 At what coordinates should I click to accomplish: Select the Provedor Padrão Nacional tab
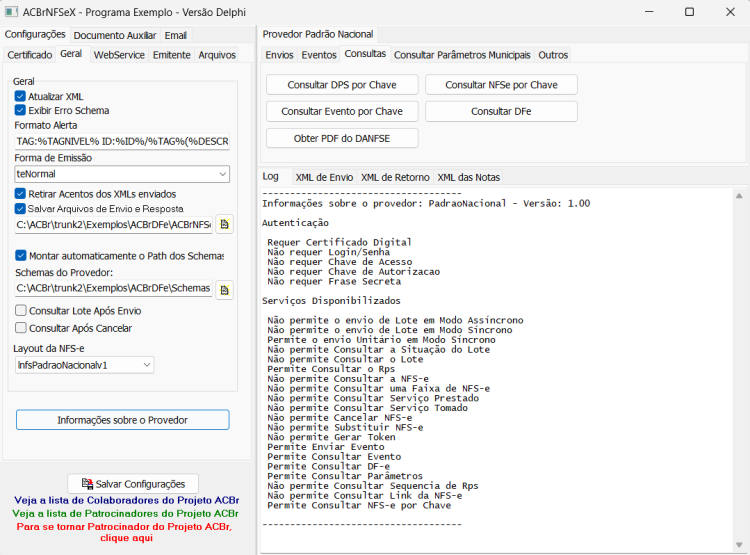pyautogui.click(x=318, y=34)
